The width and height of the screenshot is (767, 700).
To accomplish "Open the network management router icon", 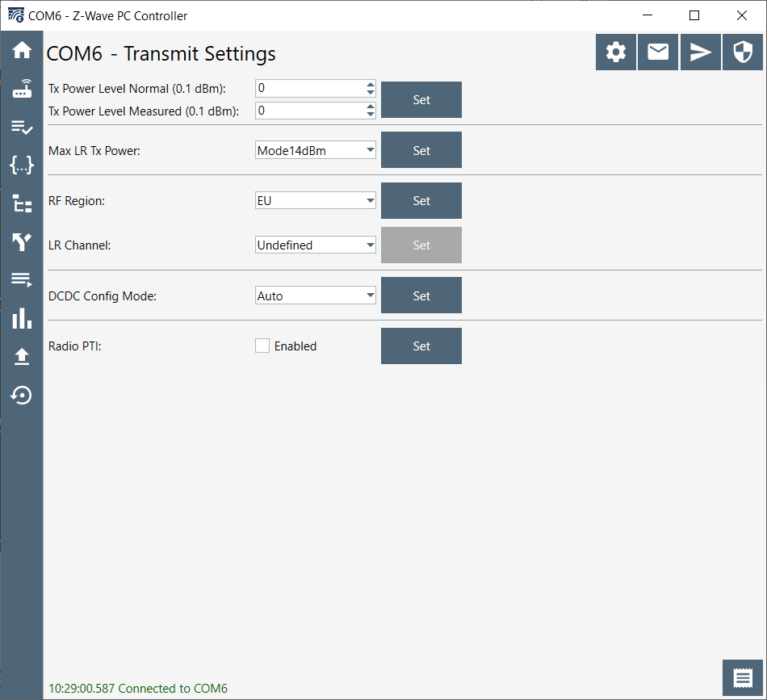I will click(x=22, y=89).
